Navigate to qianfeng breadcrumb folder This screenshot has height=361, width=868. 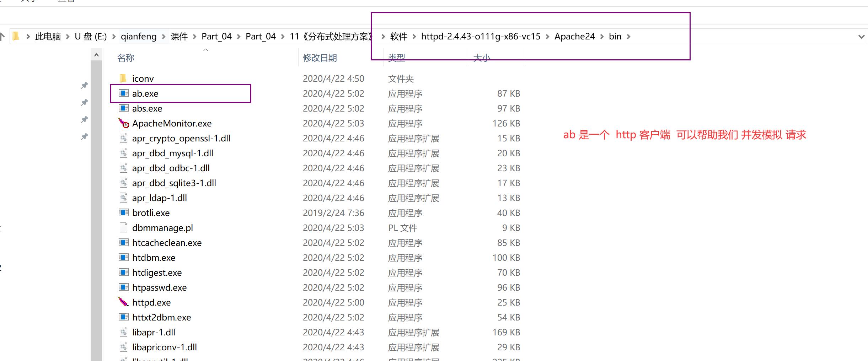point(139,36)
